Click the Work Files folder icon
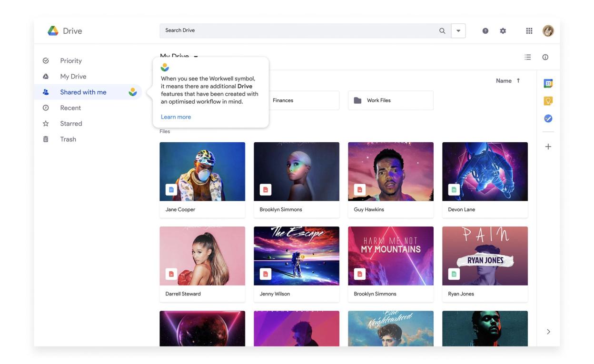This screenshot has width=594, height=364. [357, 100]
